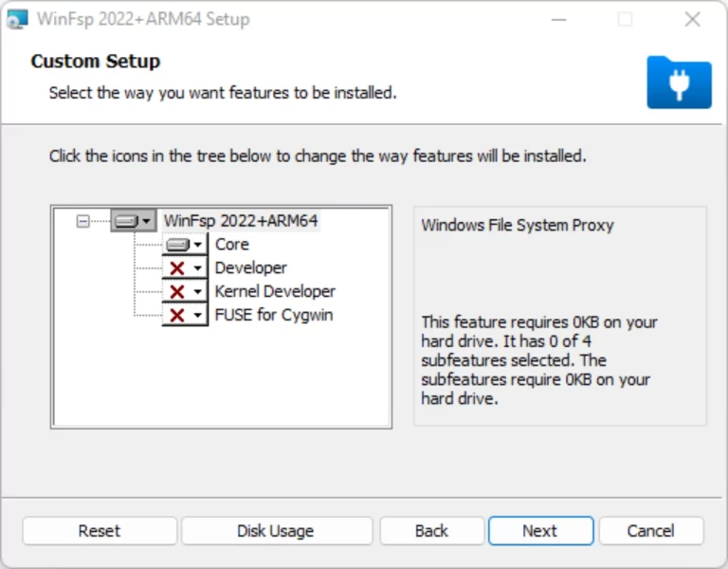The width and height of the screenshot is (728, 569).
Task: Click the Custom Setup heading
Action: (96, 62)
